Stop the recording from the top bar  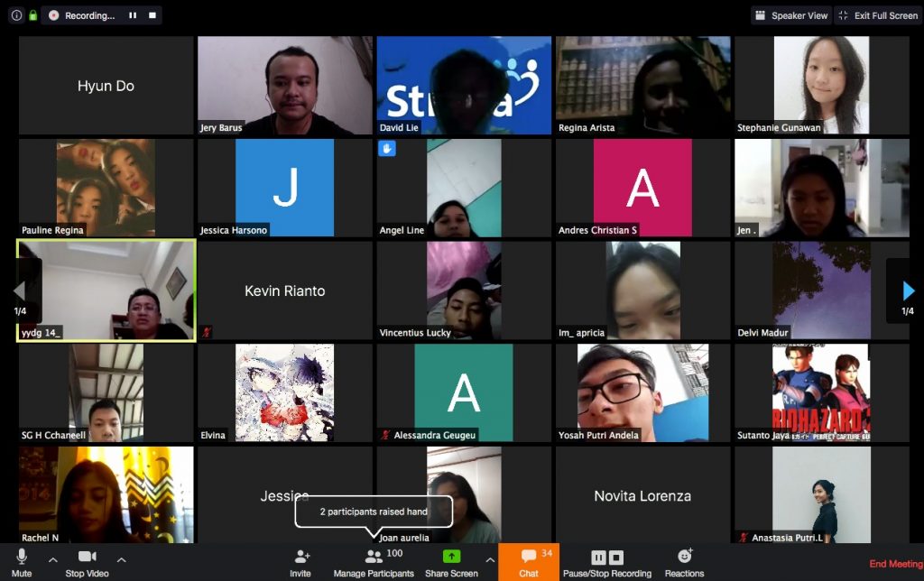point(152,15)
